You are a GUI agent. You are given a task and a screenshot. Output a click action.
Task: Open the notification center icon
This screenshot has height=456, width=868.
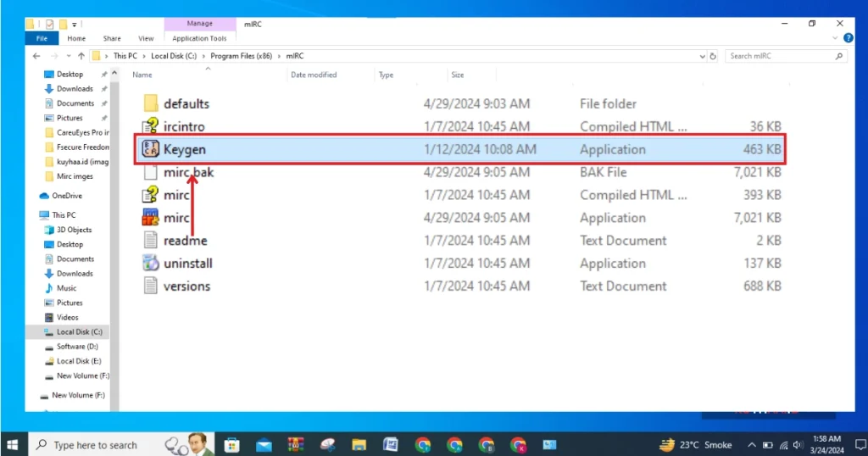pyautogui.click(x=860, y=445)
